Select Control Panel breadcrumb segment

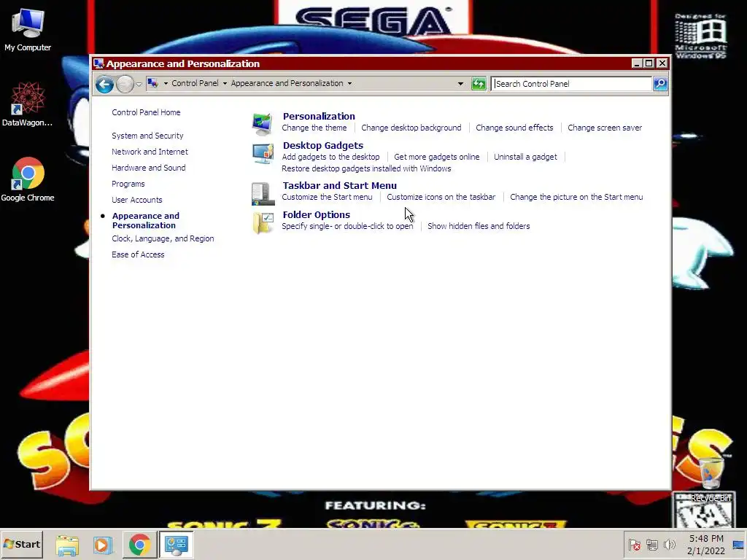click(x=195, y=83)
